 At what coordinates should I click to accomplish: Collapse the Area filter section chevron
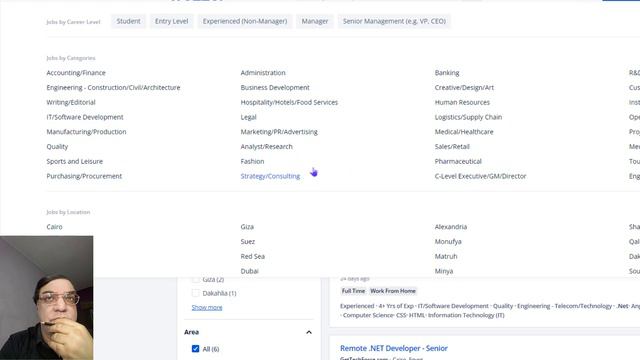pos(309,332)
